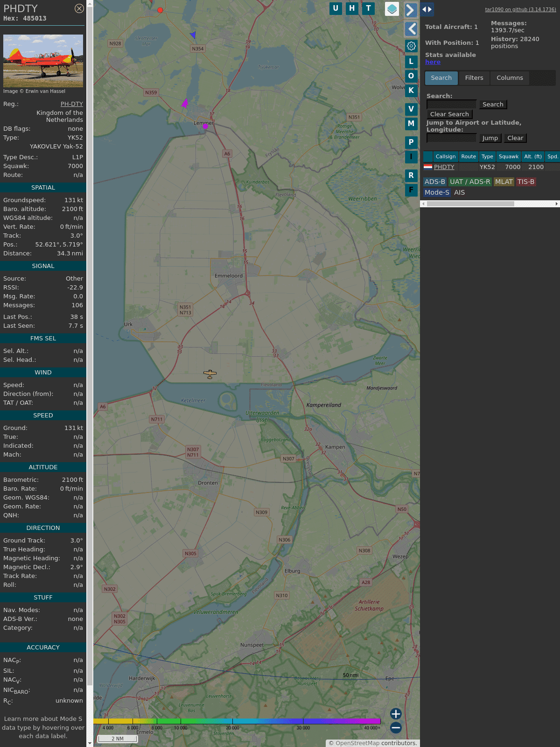The width and height of the screenshot is (560, 747).
Task: Open the settings gear on map
Action: pos(411,46)
